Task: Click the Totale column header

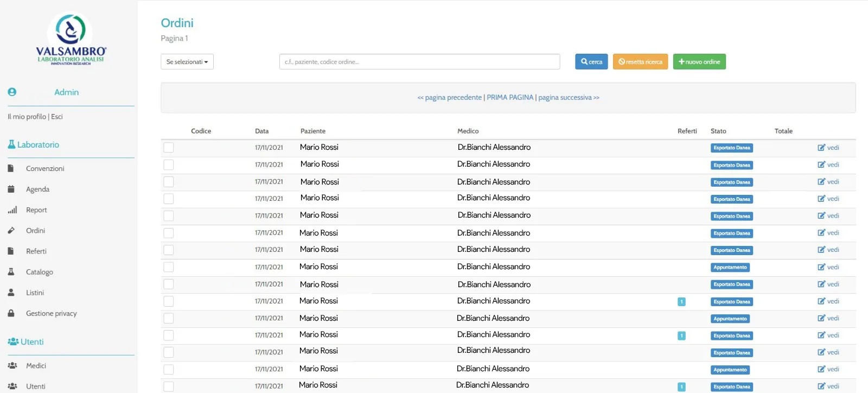Action: pos(783,131)
